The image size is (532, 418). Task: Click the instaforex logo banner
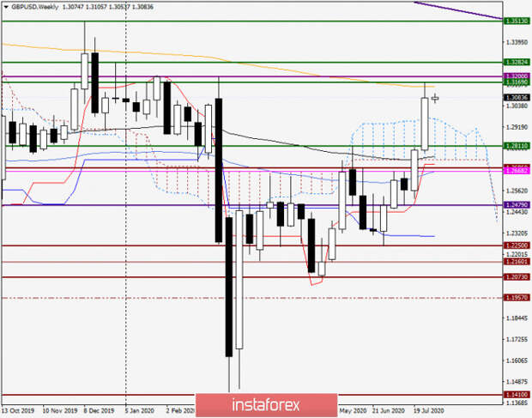pos(266,405)
